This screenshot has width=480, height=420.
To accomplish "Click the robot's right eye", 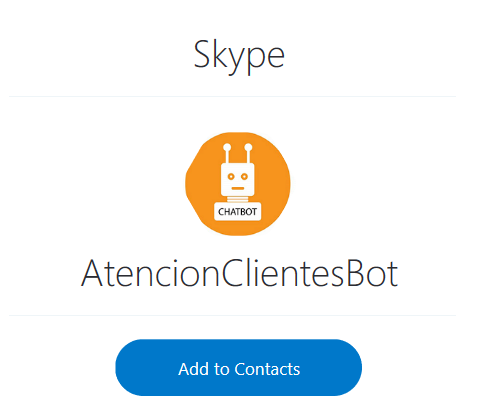I will pos(244,176).
